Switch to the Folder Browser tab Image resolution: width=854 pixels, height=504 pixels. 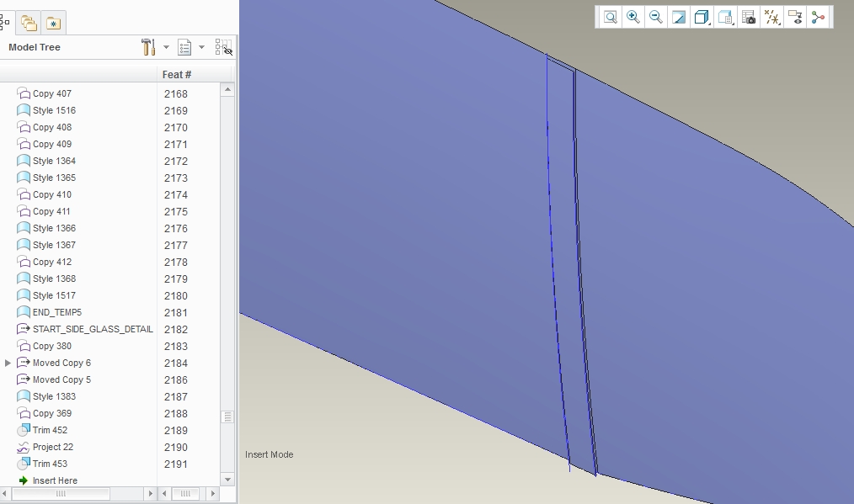(x=29, y=23)
